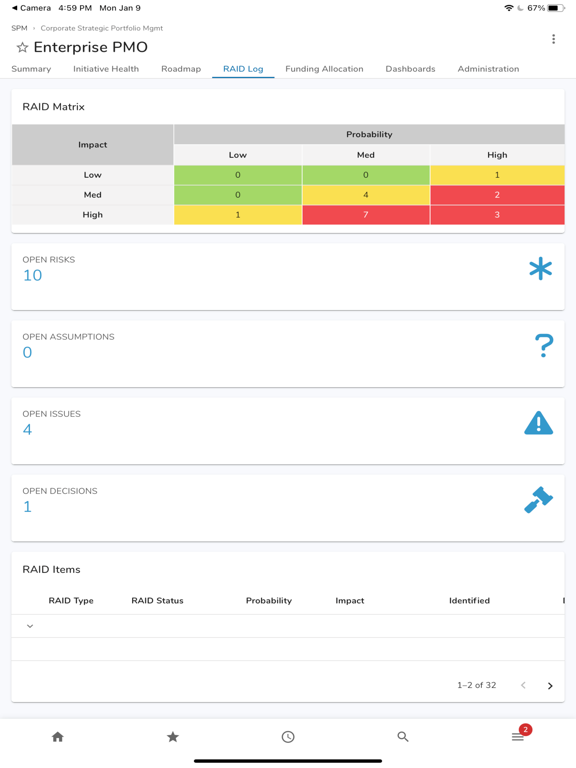
Task: Tap the Wi-Fi status icon
Action: tap(509, 8)
